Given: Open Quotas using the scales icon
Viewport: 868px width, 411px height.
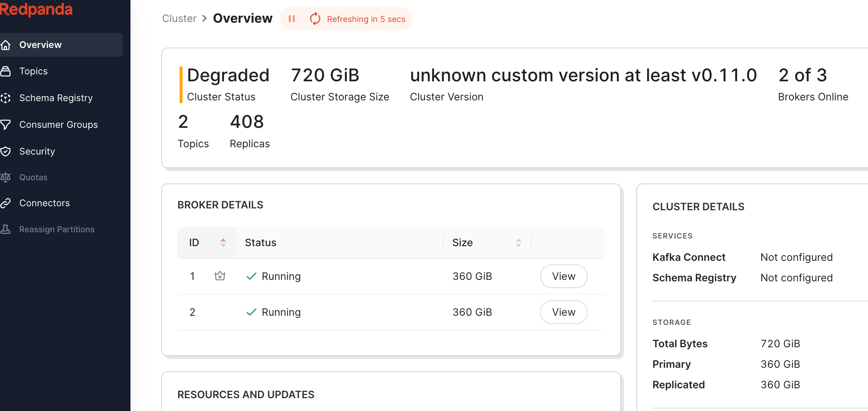Looking at the screenshot, I should click(6, 177).
